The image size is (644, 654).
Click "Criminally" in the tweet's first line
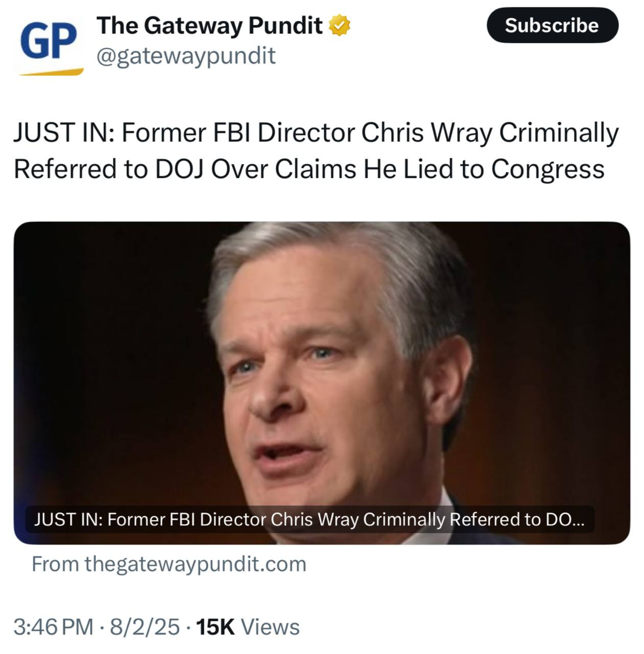point(558,133)
